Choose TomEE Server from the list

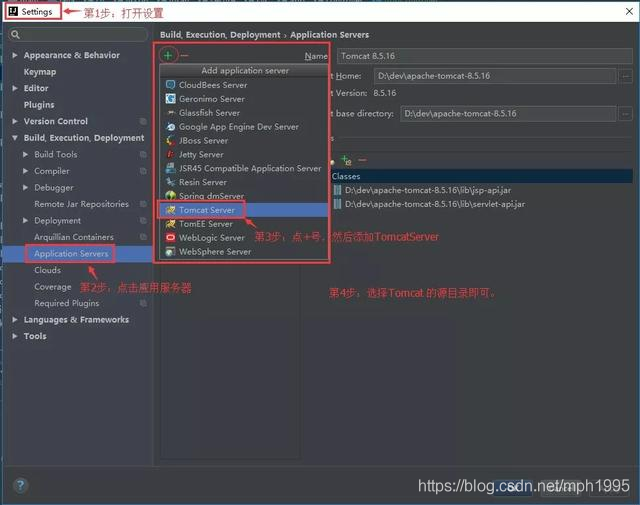244,224
